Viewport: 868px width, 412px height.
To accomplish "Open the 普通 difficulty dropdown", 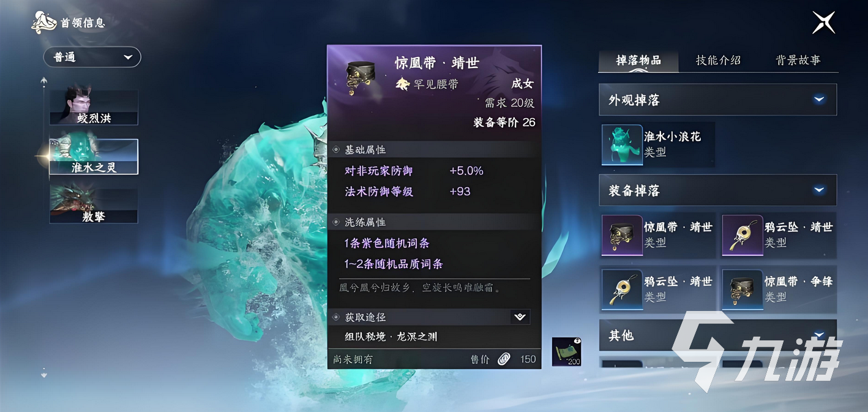I will [92, 57].
